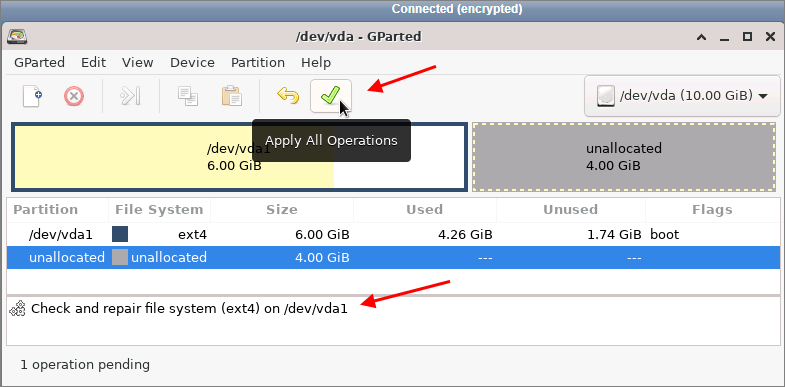Click the gear icon beside pending operation

point(18,309)
